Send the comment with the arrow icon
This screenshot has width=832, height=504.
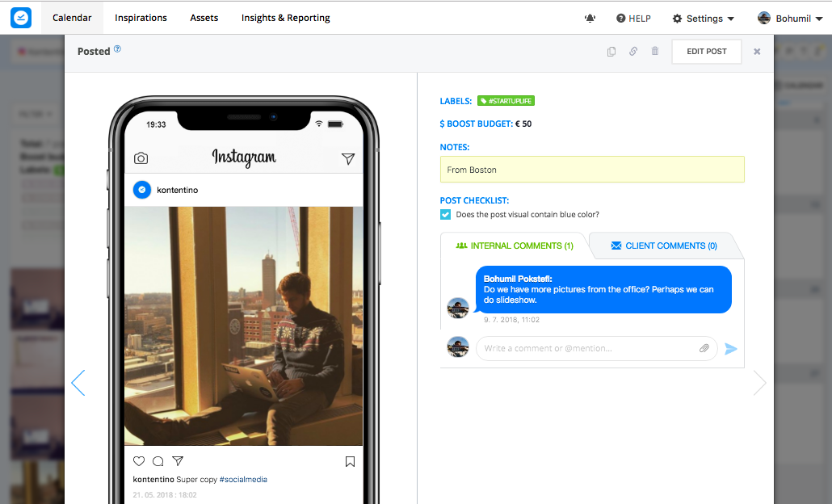point(731,349)
